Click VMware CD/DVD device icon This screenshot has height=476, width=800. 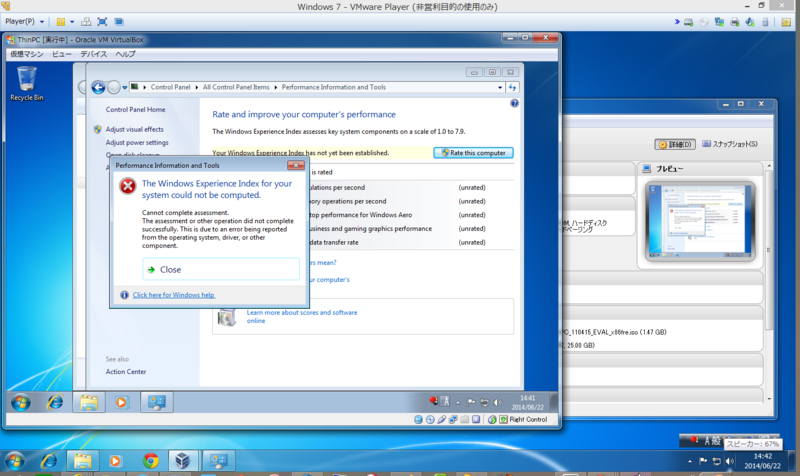point(704,22)
